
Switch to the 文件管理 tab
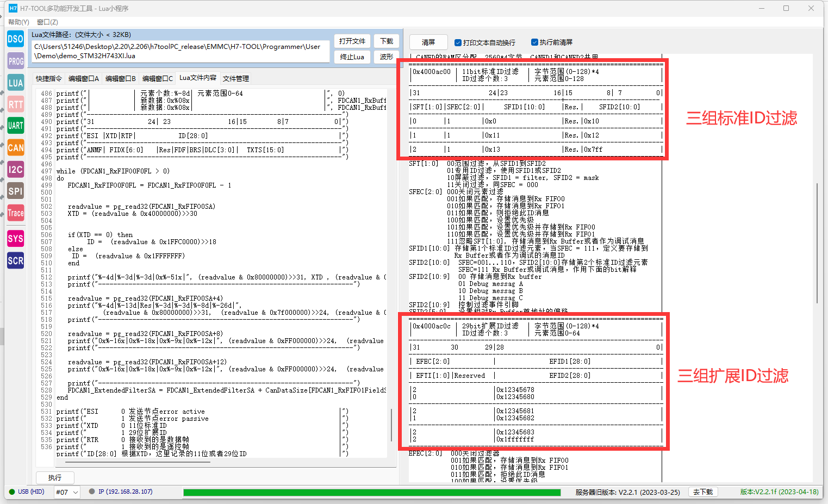pos(236,79)
